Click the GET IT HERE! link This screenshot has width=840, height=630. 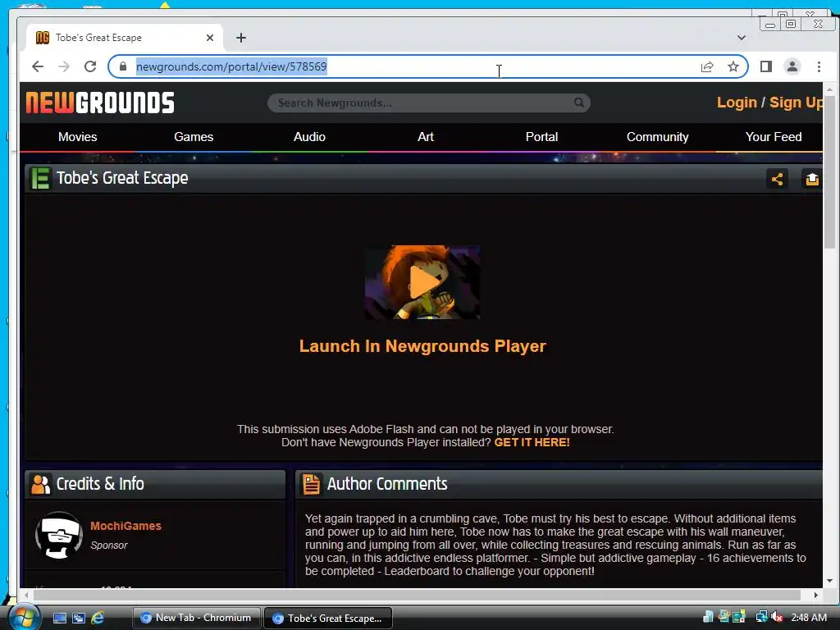(532, 442)
